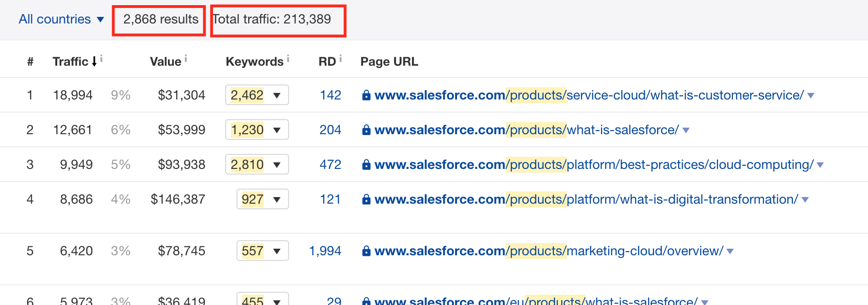Image resolution: width=868 pixels, height=305 pixels.
Task: Select the traffic value 6,420
Action: tap(76, 251)
